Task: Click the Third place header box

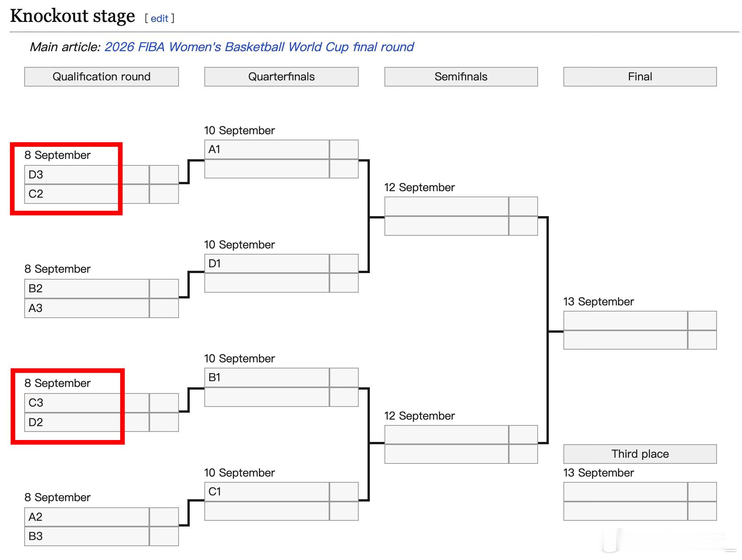Action: click(640, 454)
